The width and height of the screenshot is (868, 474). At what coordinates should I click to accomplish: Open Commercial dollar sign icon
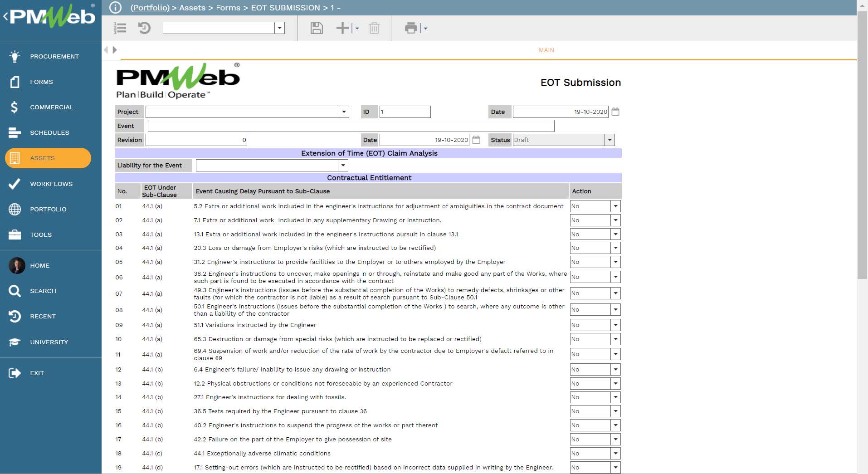click(x=15, y=107)
